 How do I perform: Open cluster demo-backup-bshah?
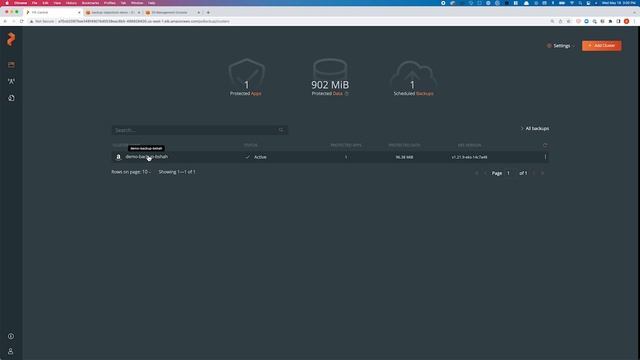[x=147, y=157]
